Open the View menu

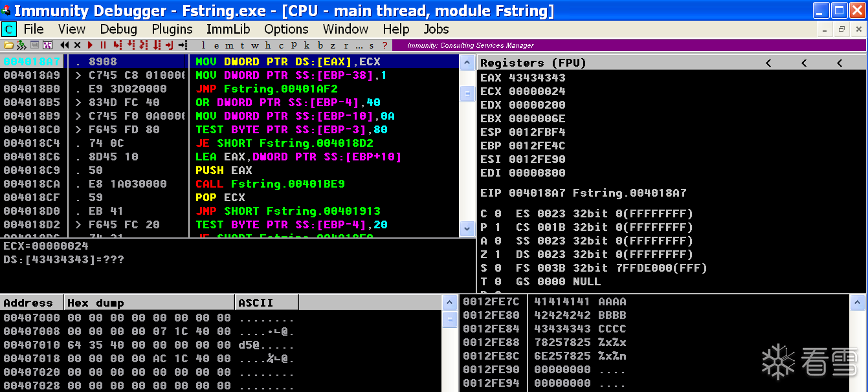coord(72,29)
